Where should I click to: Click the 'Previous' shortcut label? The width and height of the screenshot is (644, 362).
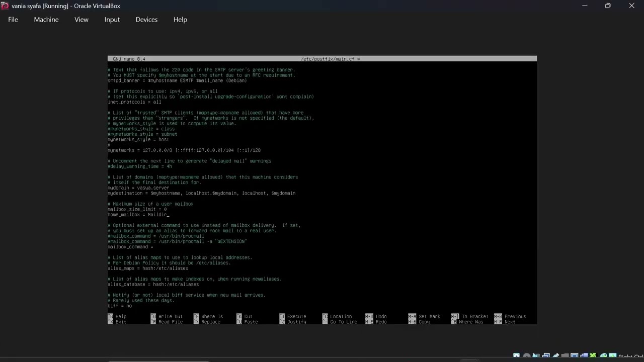(515, 317)
